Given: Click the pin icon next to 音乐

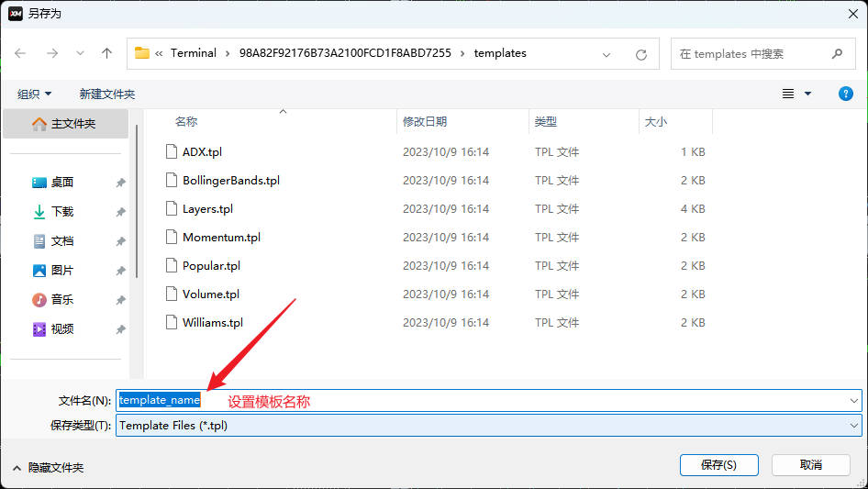Looking at the screenshot, I should point(120,300).
